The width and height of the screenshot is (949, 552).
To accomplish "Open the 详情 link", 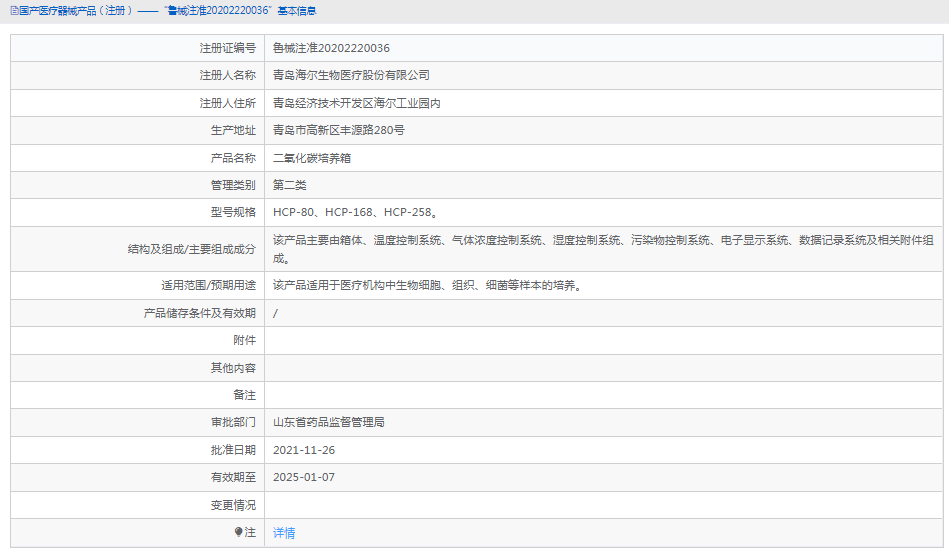I will tap(284, 533).
